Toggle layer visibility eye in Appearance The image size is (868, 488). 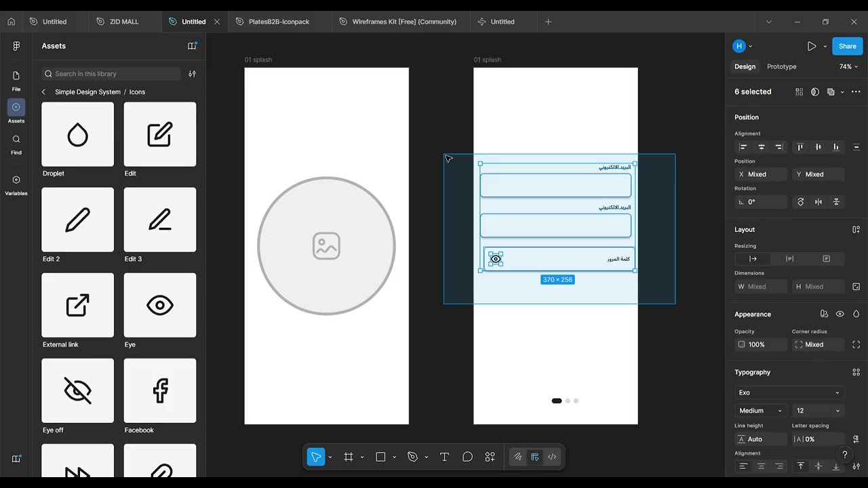click(x=840, y=314)
